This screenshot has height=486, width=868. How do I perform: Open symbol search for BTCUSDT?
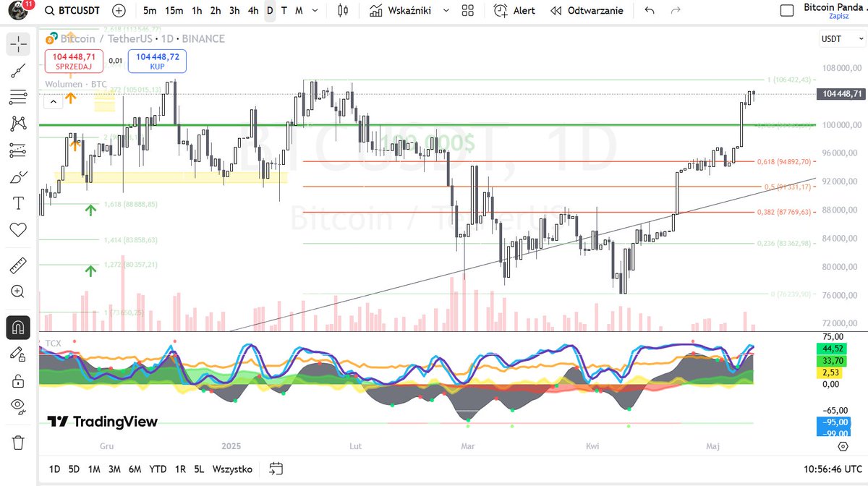point(72,11)
